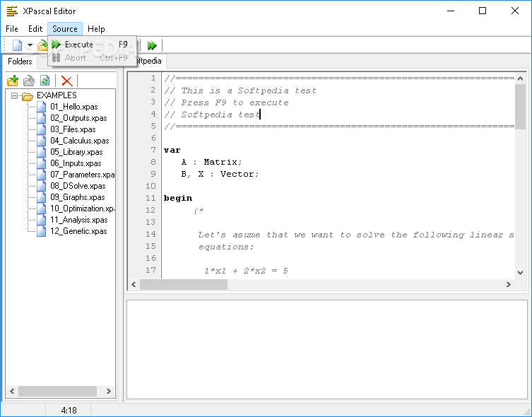Viewport: 532px width, 417px height.
Task: Click the New file toolbar icon
Action: point(17,45)
